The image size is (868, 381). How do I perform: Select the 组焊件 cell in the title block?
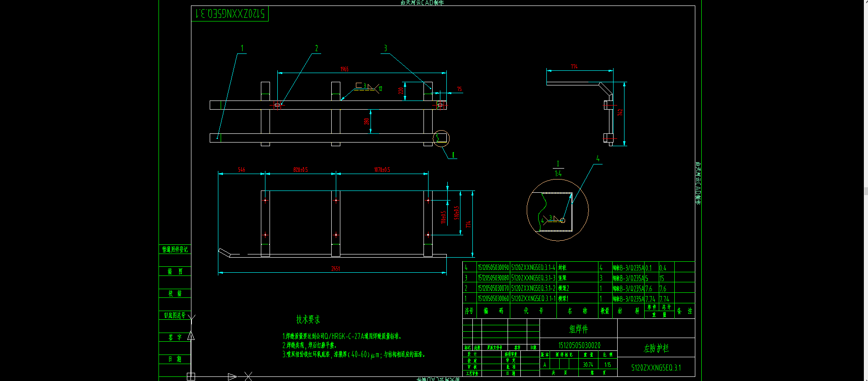(579, 329)
